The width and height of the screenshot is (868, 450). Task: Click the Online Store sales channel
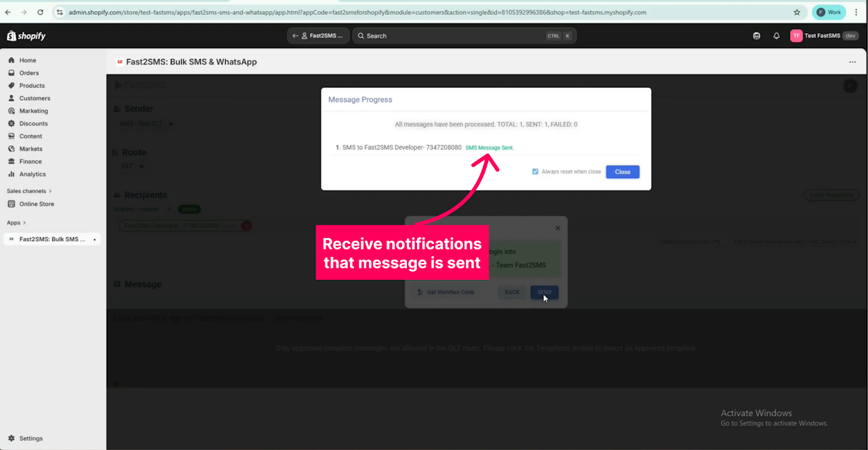pos(37,204)
